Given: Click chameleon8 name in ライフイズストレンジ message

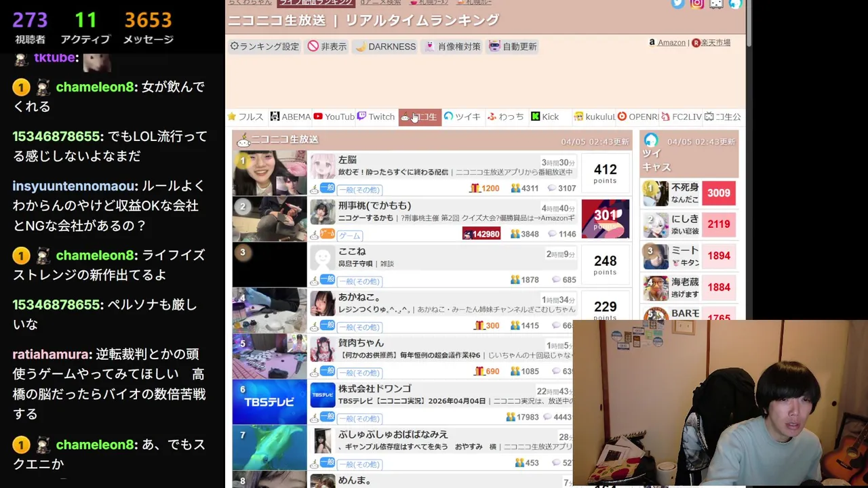Looking at the screenshot, I should click(95, 256).
